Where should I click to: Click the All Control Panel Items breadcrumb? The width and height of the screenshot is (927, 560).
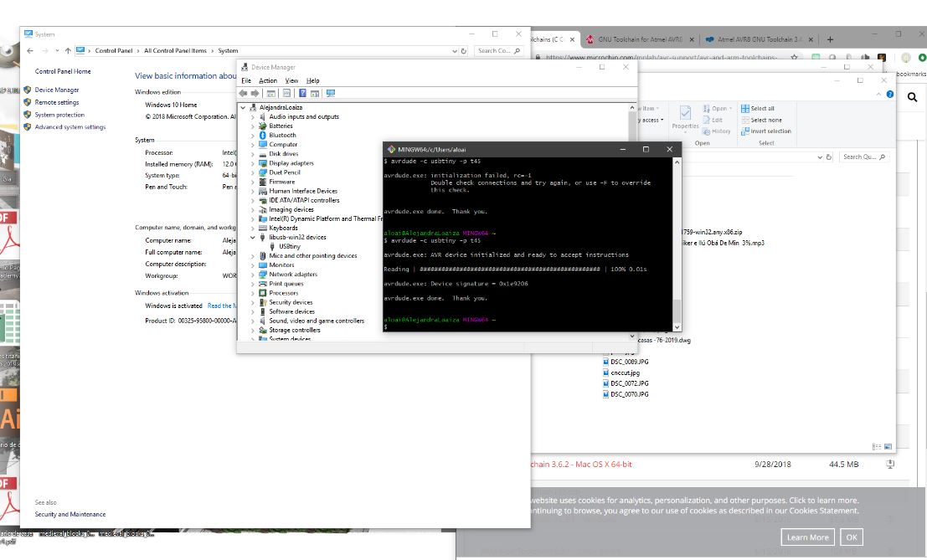pyautogui.click(x=176, y=51)
